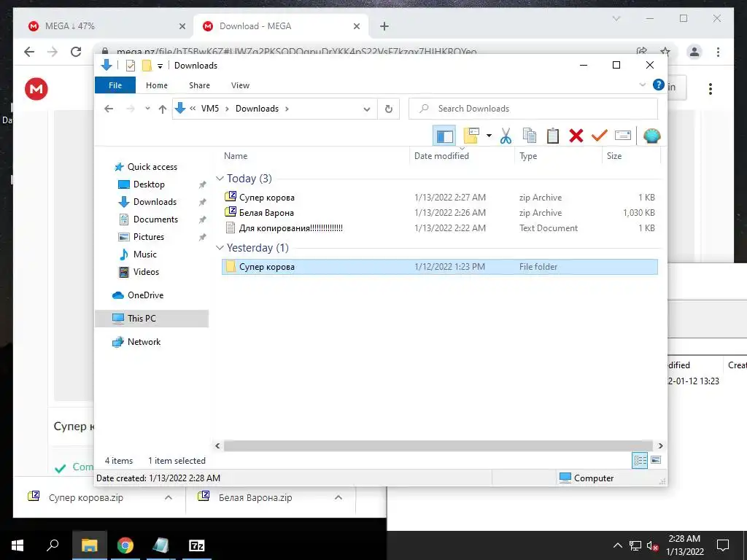Screen dimensions: 747x560
Task: Collapse the Today (3) group
Action: (220, 179)
